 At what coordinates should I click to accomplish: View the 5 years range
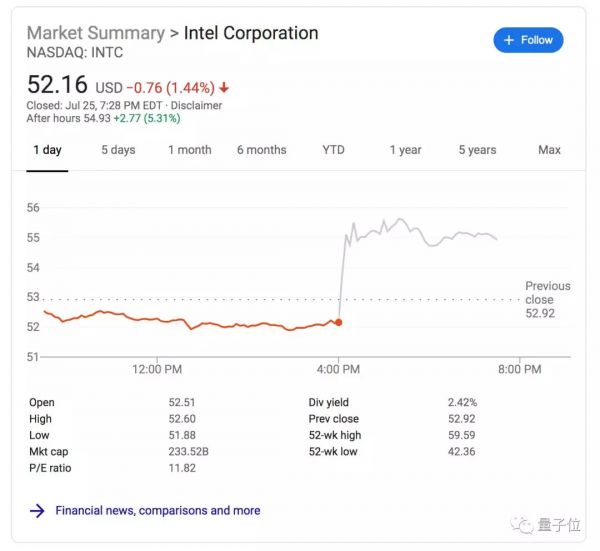click(x=477, y=150)
